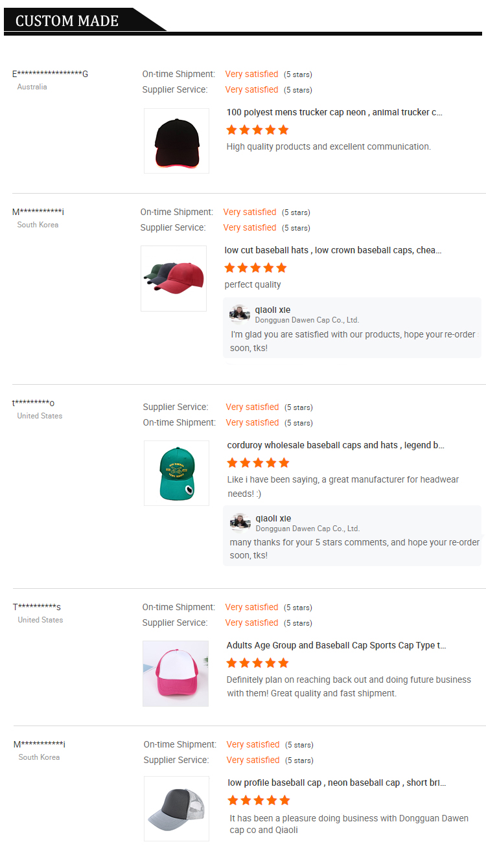Click the star rating on the Adults Age Group review
486x868 pixels.
point(257,663)
